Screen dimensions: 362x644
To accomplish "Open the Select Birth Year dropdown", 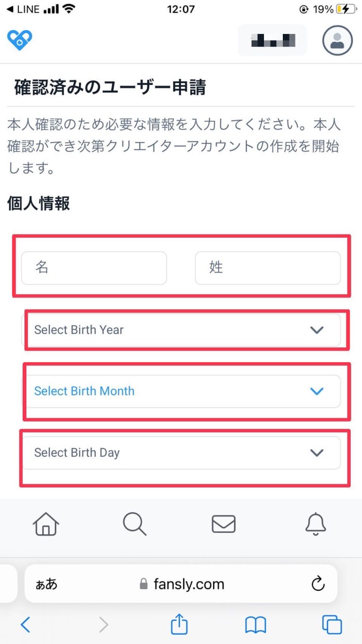I will 181,330.
